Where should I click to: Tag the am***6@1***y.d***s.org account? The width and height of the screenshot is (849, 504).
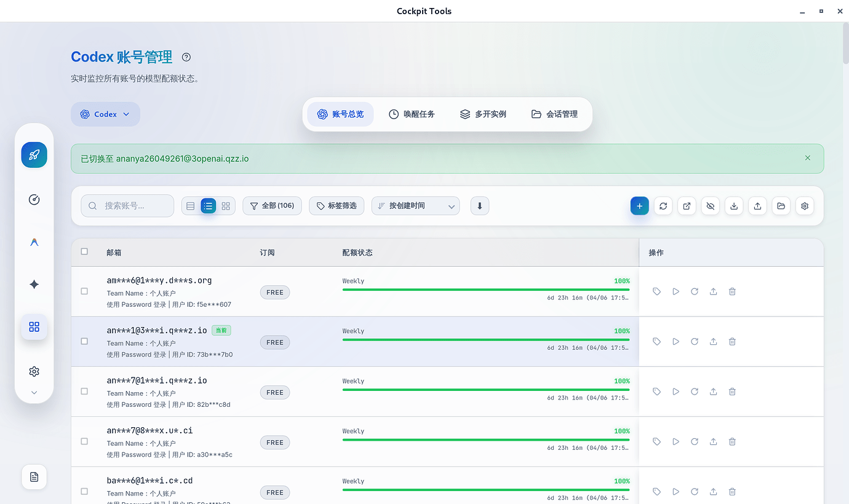click(x=656, y=291)
